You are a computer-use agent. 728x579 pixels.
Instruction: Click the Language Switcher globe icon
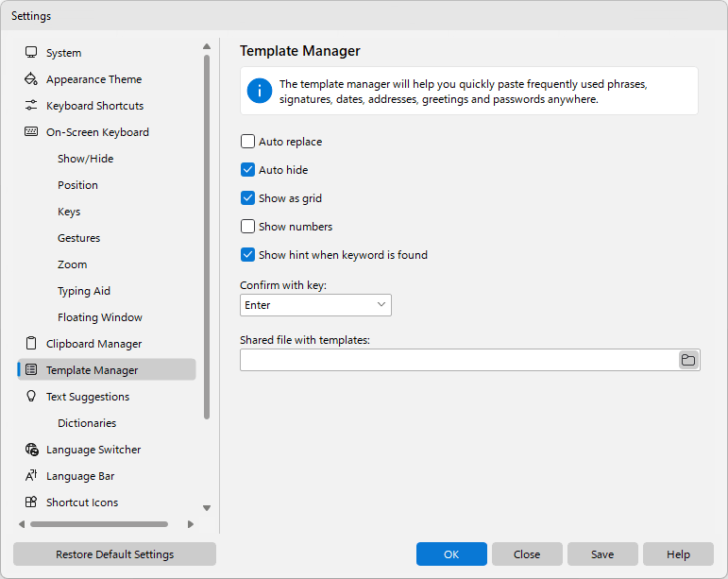point(31,450)
